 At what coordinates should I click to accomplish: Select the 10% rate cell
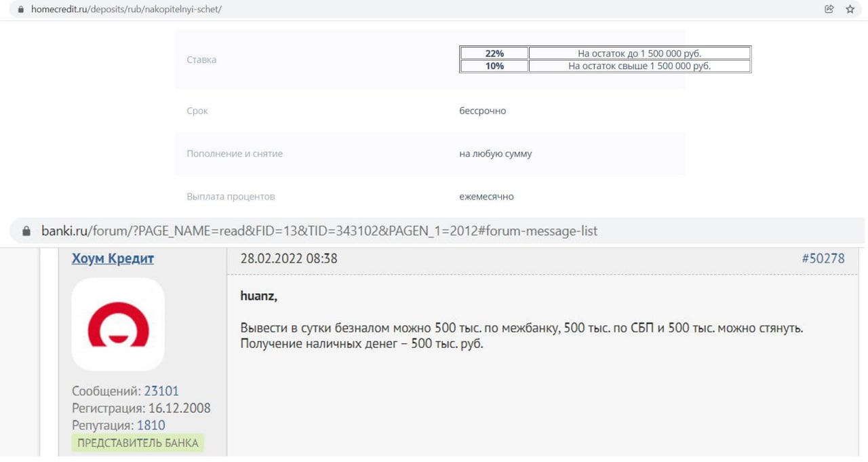click(494, 66)
